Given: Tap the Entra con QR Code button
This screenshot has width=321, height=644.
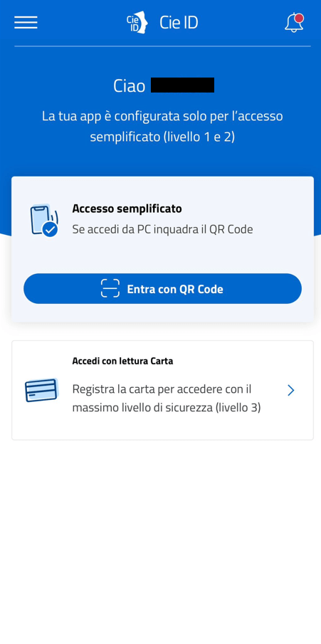Looking at the screenshot, I should pos(162,289).
